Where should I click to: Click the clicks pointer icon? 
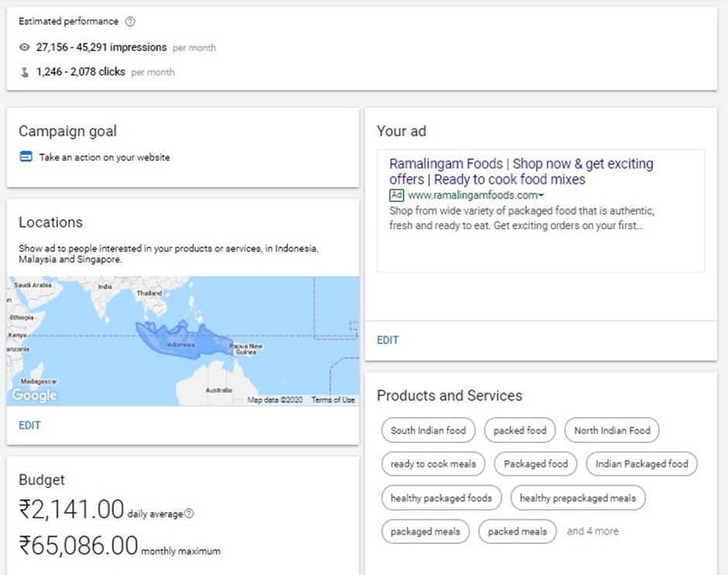point(24,72)
